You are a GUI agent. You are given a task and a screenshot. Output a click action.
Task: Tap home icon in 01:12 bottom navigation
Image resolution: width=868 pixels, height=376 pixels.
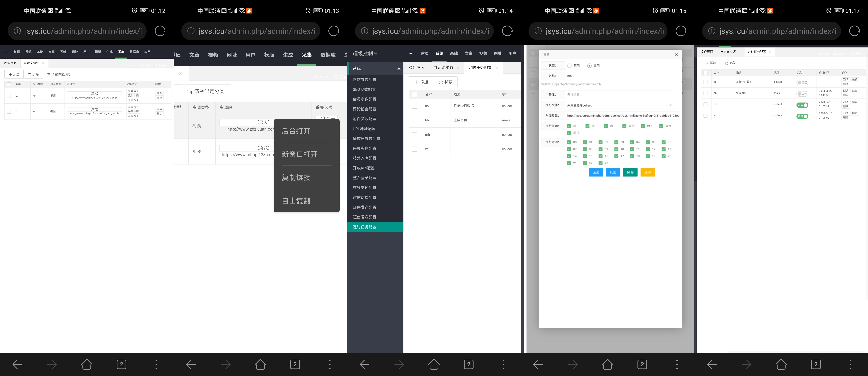point(87,364)
